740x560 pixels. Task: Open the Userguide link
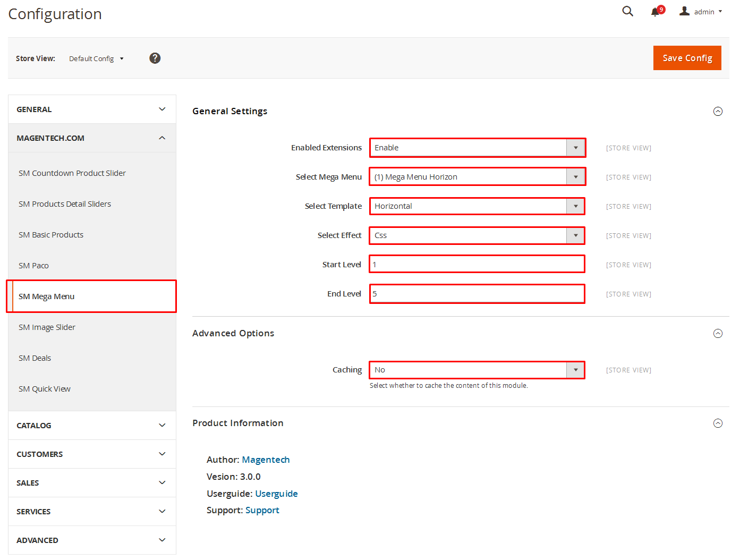coord(276,494)
